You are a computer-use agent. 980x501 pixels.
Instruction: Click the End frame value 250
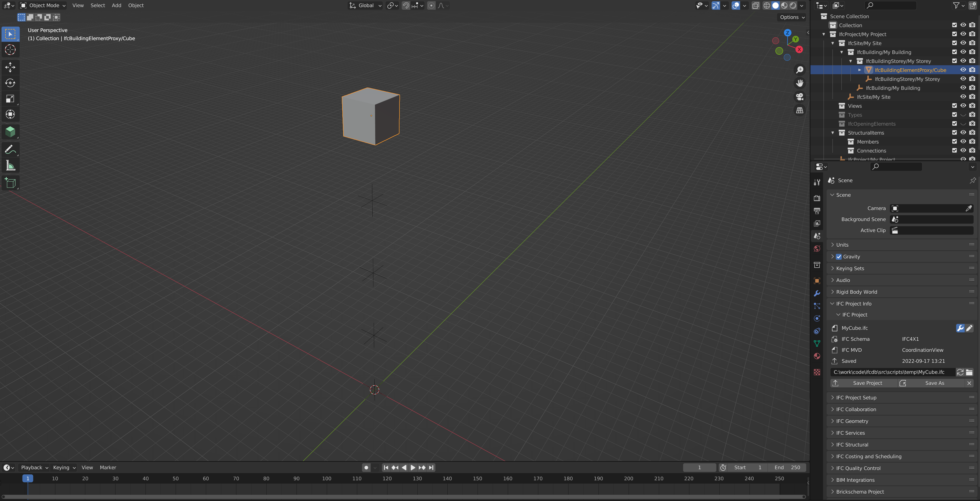pyautogui.click(x=787, y=467)
